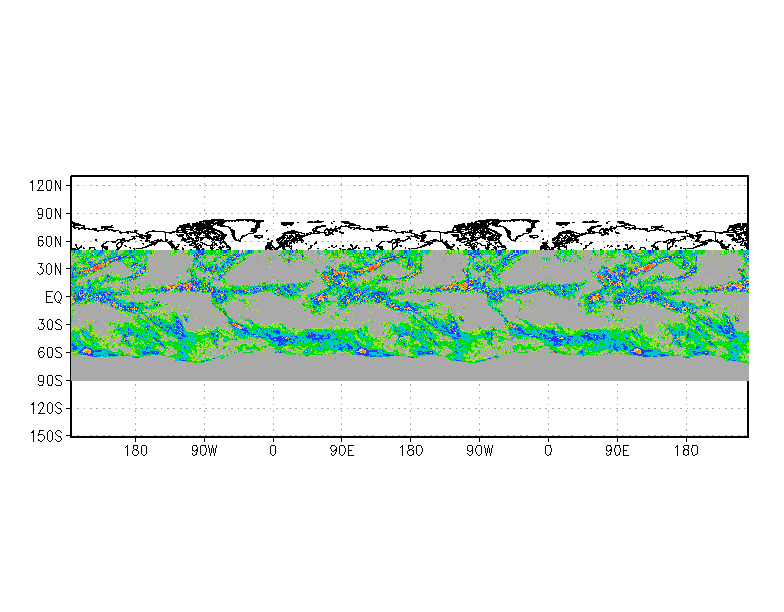Viewport: 784px width, 612px height.
Task: Click the first 90E longitude label from left
Action: 342,451
